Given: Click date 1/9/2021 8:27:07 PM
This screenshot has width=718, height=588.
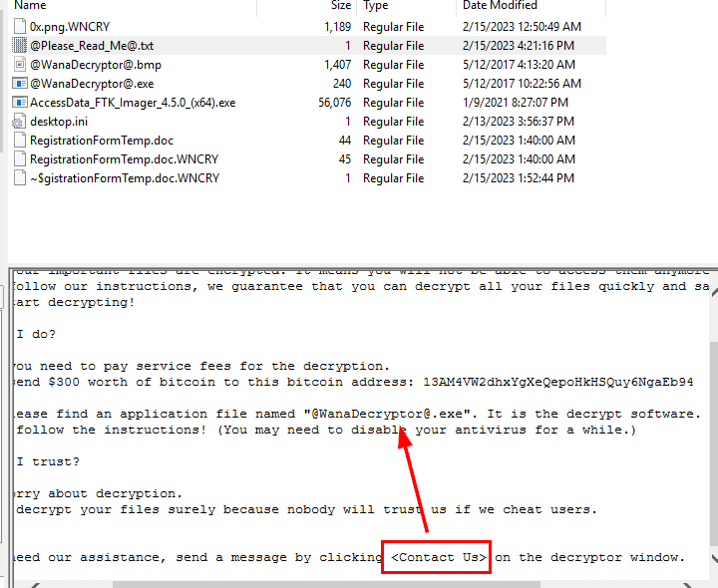Looking at the screenshot, I should (516, 102).
